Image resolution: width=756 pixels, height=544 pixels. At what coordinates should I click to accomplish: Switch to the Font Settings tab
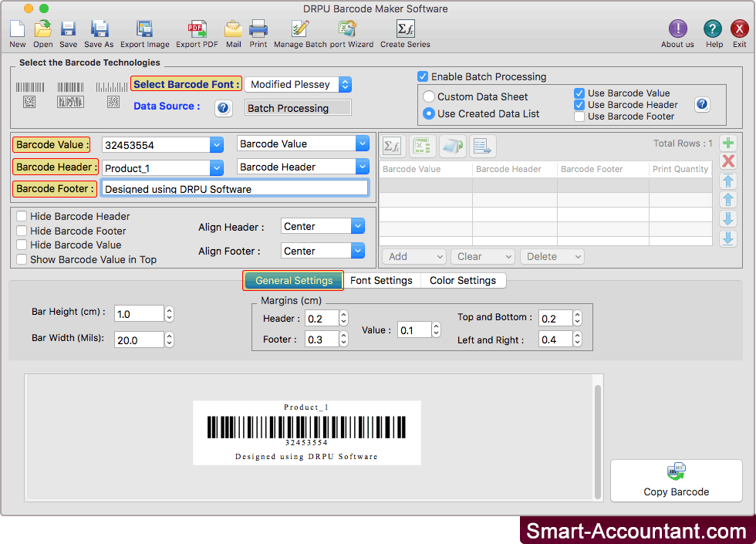click(x=381, y=280)
